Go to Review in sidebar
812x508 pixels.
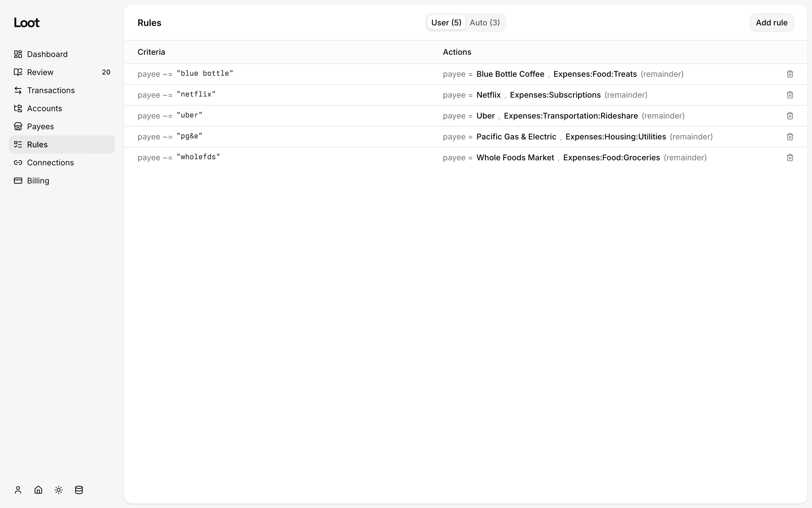pyautogui.click(x=62, y=72)
